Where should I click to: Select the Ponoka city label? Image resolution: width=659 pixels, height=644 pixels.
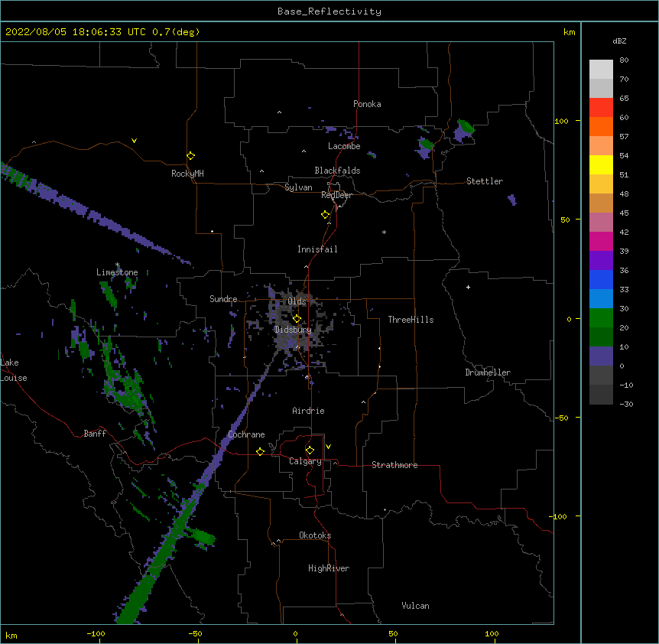(x=367, y=104)
